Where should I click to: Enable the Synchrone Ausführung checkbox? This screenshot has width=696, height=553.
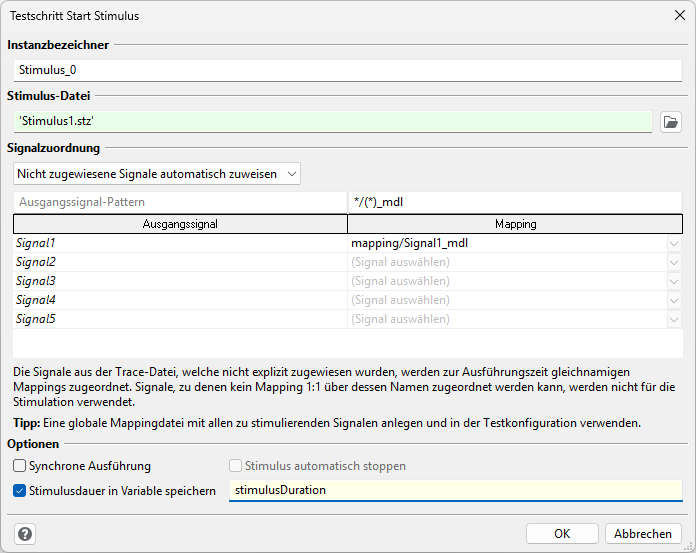click(20, 466)
